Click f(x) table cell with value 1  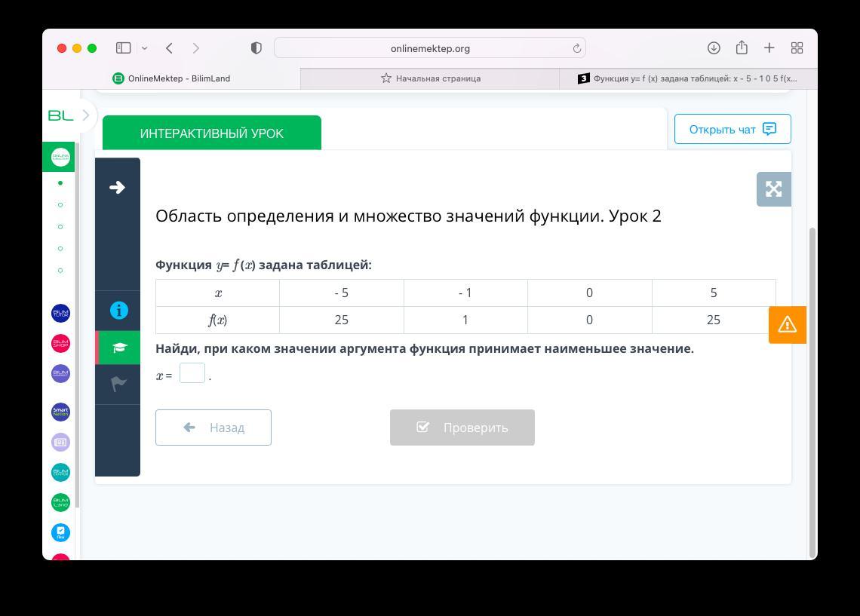point(465,320)
